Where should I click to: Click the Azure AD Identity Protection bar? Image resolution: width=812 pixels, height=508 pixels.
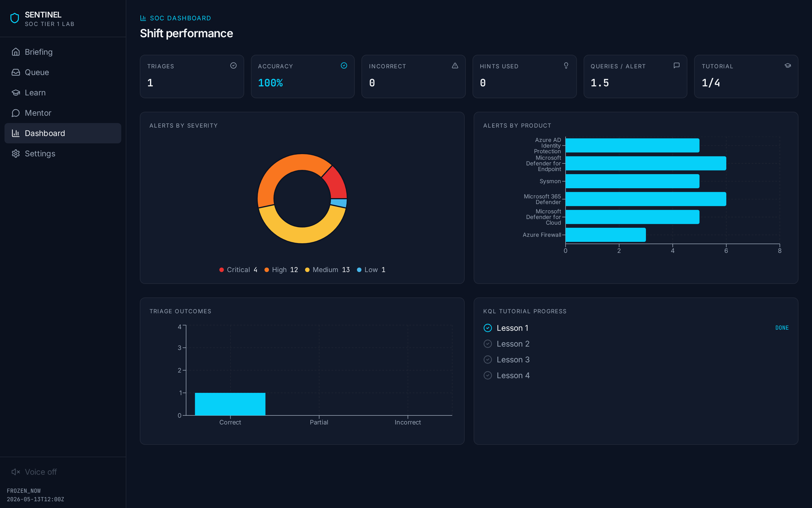632,145
